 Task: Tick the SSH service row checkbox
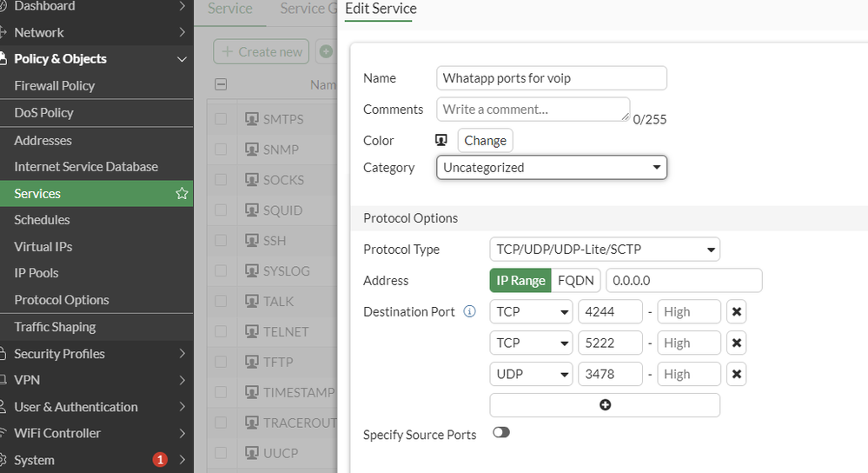221,241
